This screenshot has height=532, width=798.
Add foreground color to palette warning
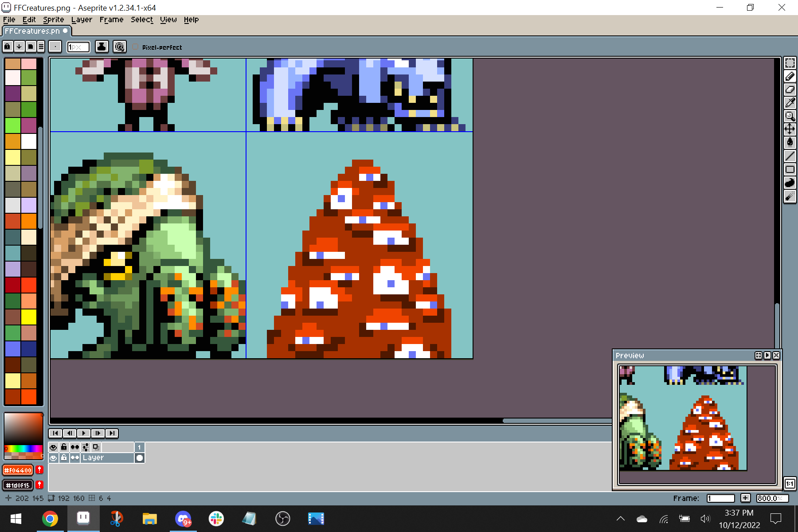click(x=39, y=470)
